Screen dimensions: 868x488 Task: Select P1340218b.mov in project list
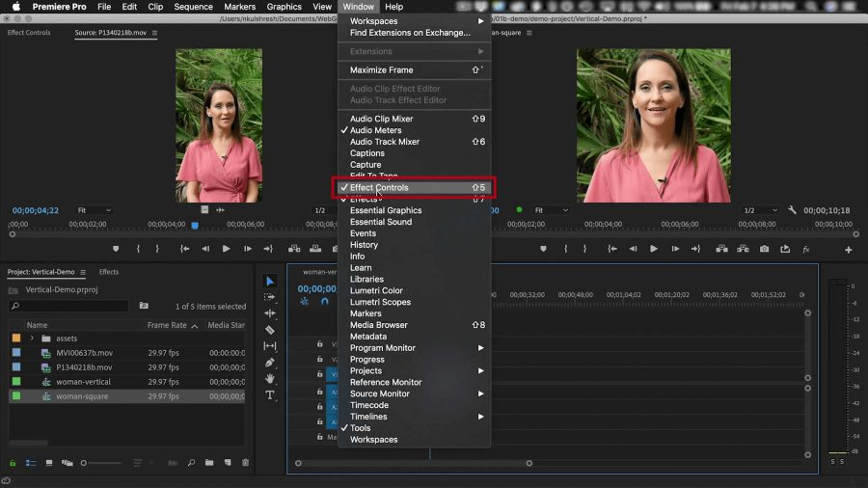click(x=84, y=367)
